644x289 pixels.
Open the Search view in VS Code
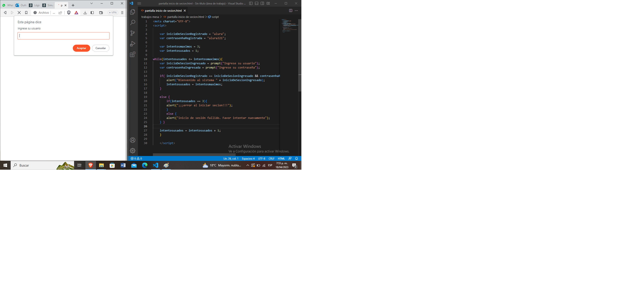[x=133, y=23]
